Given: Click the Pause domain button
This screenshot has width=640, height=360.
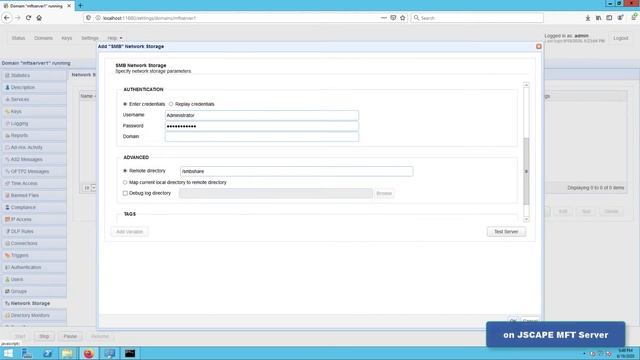Looking at the screenshot, I should [70, 336].
